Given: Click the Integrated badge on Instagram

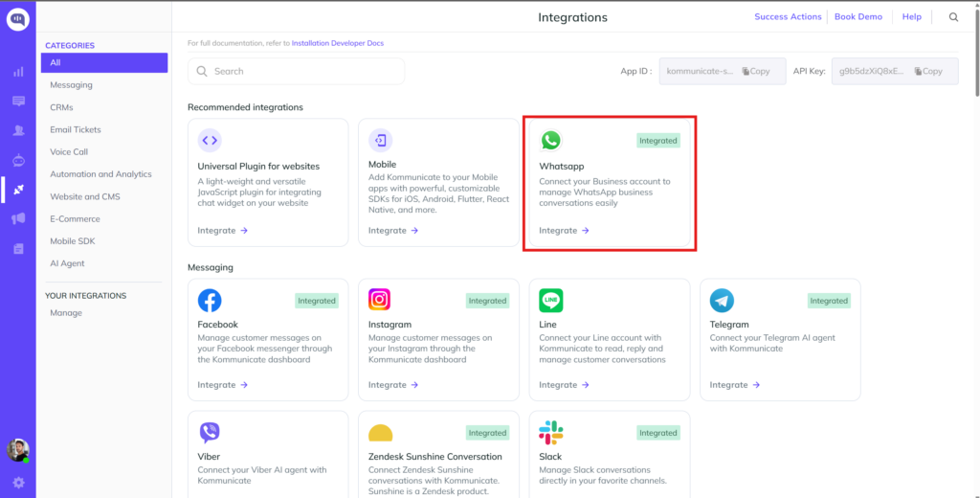Looking at the screenshot, I should coord(487,301).
